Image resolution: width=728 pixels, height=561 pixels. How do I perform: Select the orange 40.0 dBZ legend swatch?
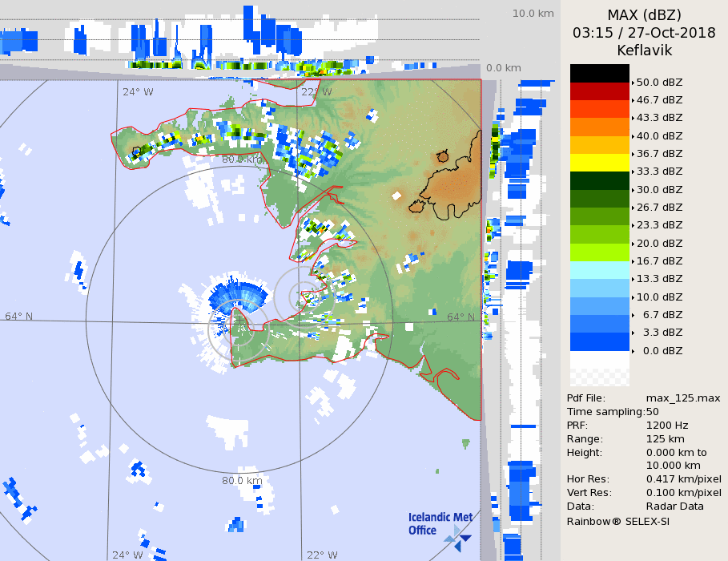point(599,127)
